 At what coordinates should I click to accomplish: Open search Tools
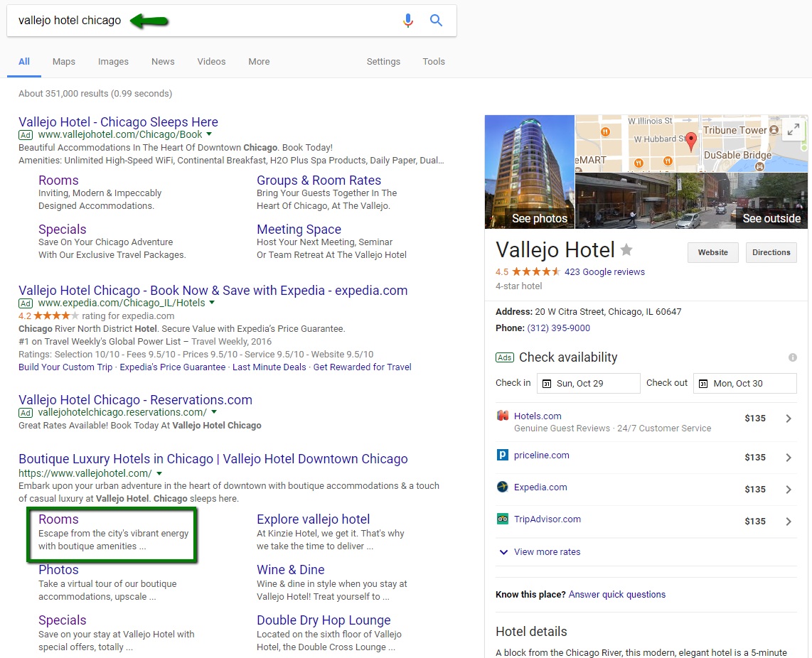(x=434, y=62)
